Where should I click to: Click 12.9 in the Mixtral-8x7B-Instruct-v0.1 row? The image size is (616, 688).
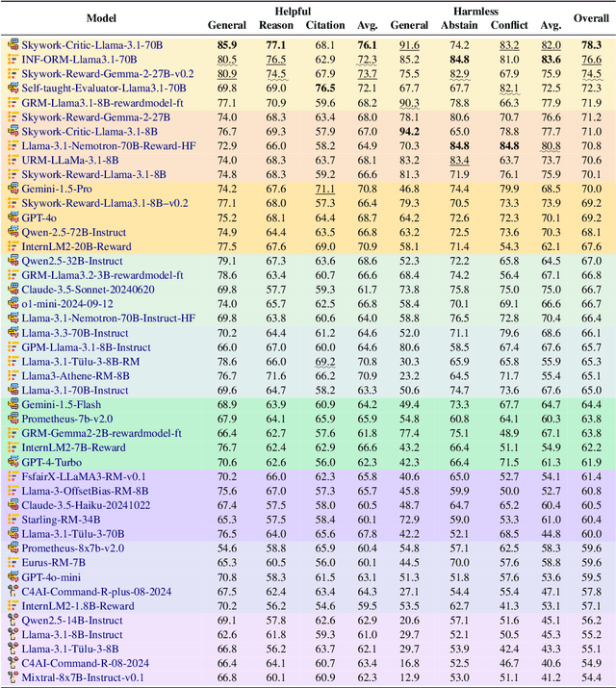click(x=409, y=677)
